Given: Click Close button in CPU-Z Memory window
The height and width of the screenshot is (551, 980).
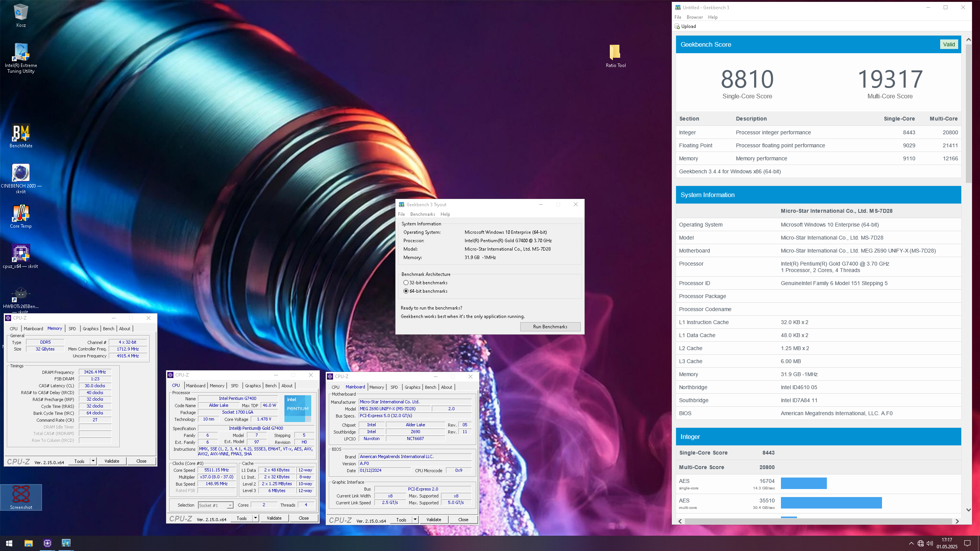Looking at the screenshot, I should click(x=141, y=461).
